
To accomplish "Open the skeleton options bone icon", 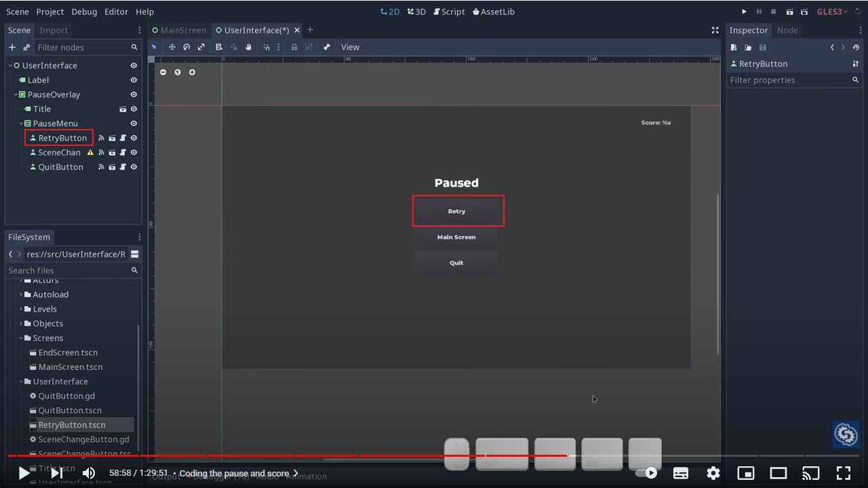I will [x=326, y=47].
